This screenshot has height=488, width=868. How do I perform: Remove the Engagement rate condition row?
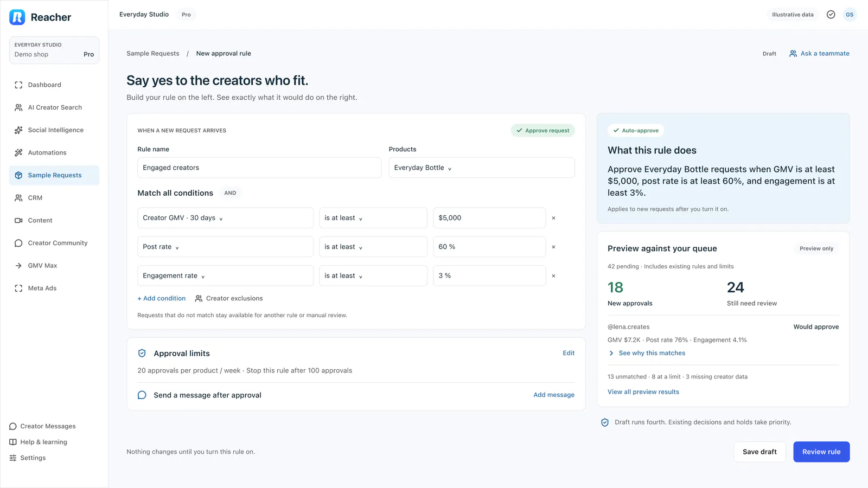click(553, 276)
